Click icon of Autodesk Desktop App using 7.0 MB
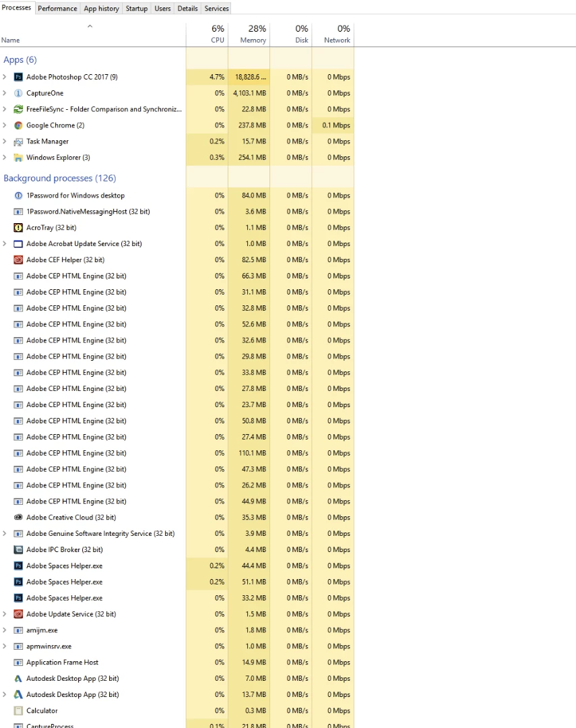576x728 pixels. (18, 678)
